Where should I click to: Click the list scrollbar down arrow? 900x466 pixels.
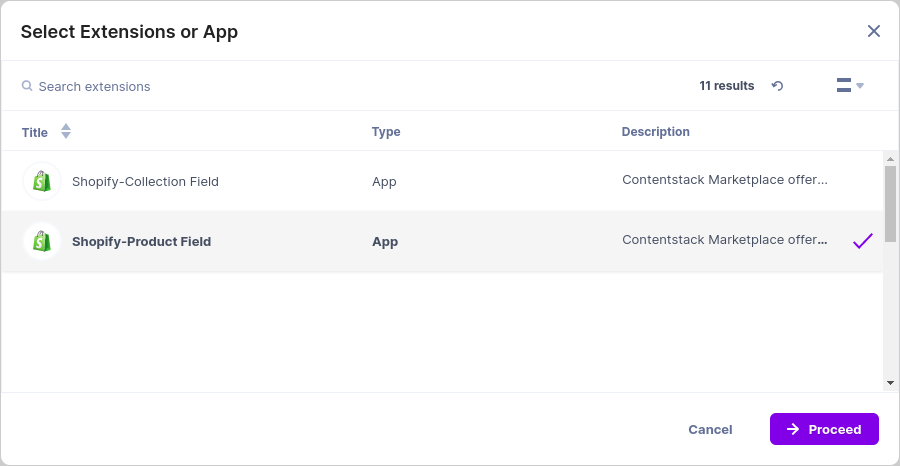tap(890, 383)
